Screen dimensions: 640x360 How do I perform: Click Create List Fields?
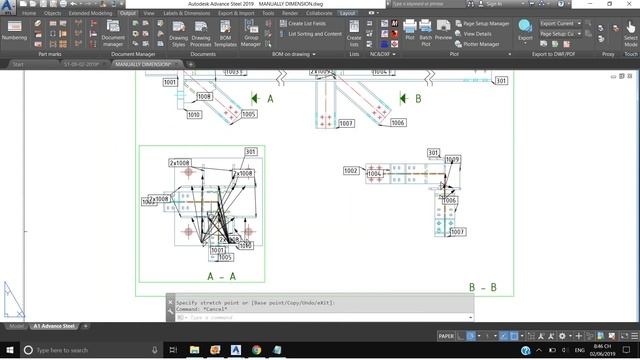click(303, 23)
